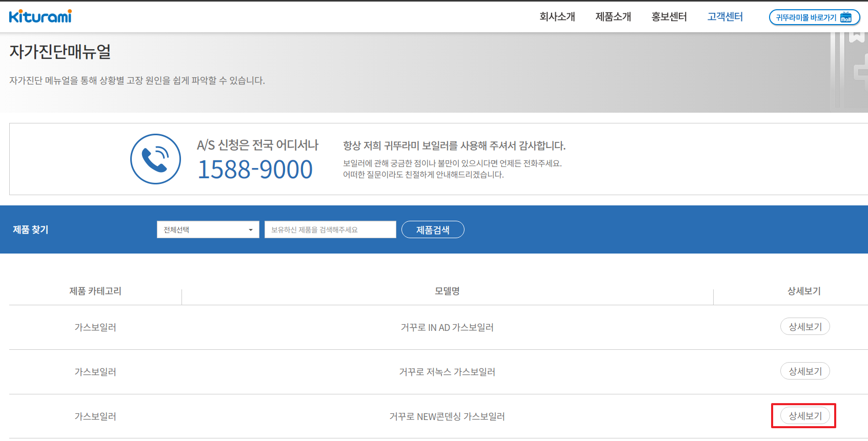Open the 회사소개 menu
This screenshot has height=441, width=868.
pos(557,17)
